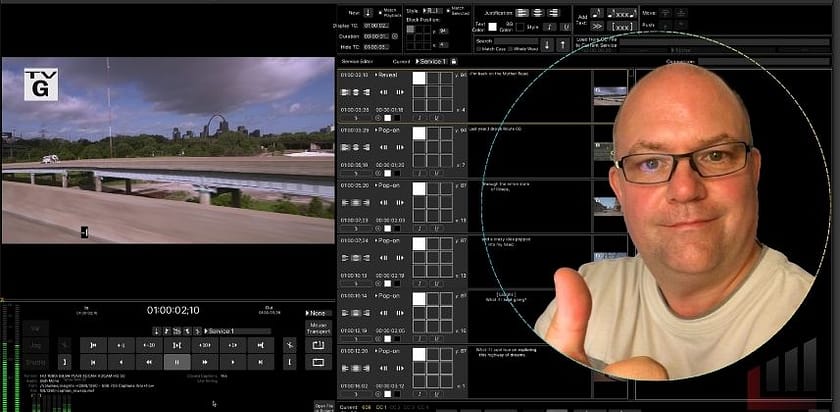840x412 pixels.
Task: Click the loop playback icon
Action: 318,346
